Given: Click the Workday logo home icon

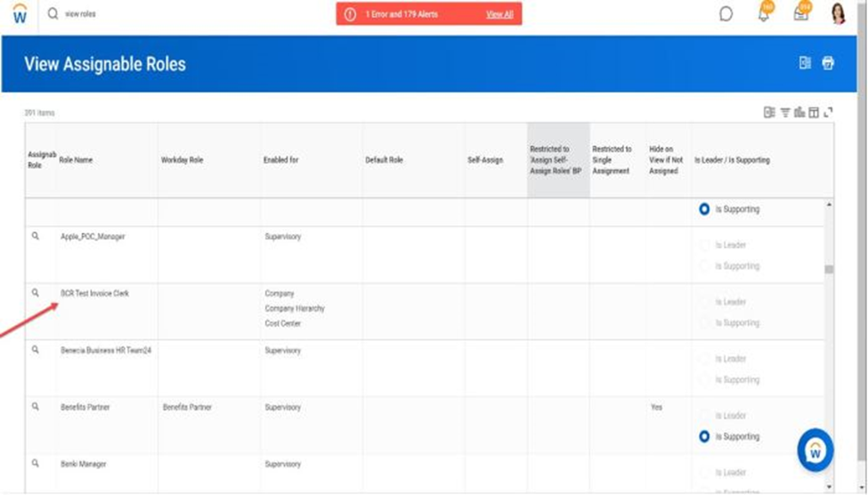Looking at the screenshot, I should click(19, 15).
